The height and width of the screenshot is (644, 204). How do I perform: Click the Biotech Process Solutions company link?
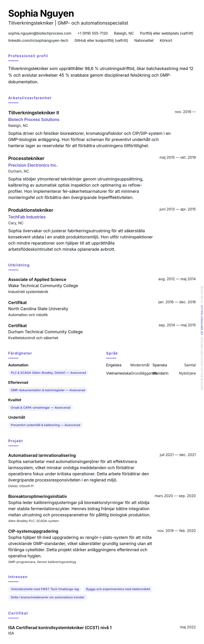coord(34,119)
